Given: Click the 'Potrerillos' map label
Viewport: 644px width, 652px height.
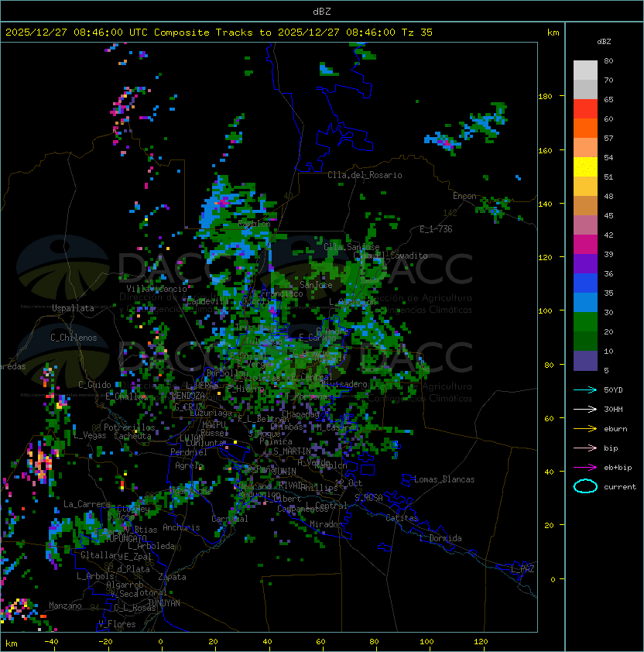Looking at the screenshot, I should pos(129,427).
